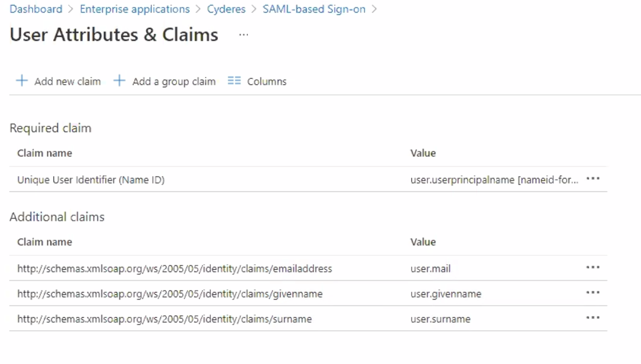Select the Unique User Identifier (Name ID) claim
Screen dimensions: 641x364
pyautogui.click(x=91, y=180)
